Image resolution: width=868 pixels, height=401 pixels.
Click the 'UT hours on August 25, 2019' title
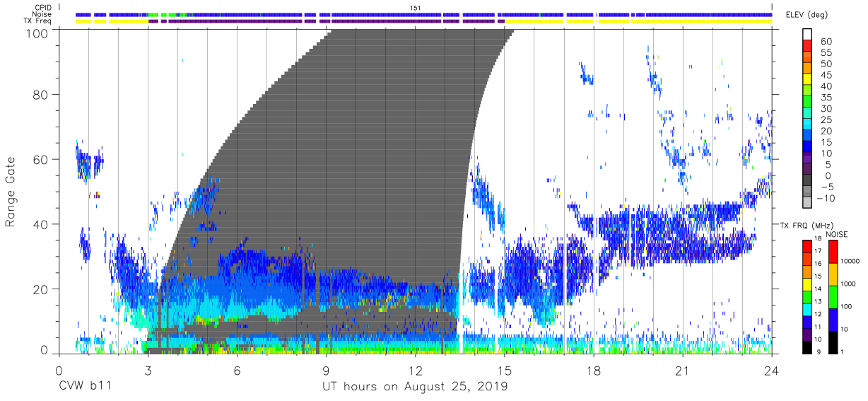(x=415, y=387)
